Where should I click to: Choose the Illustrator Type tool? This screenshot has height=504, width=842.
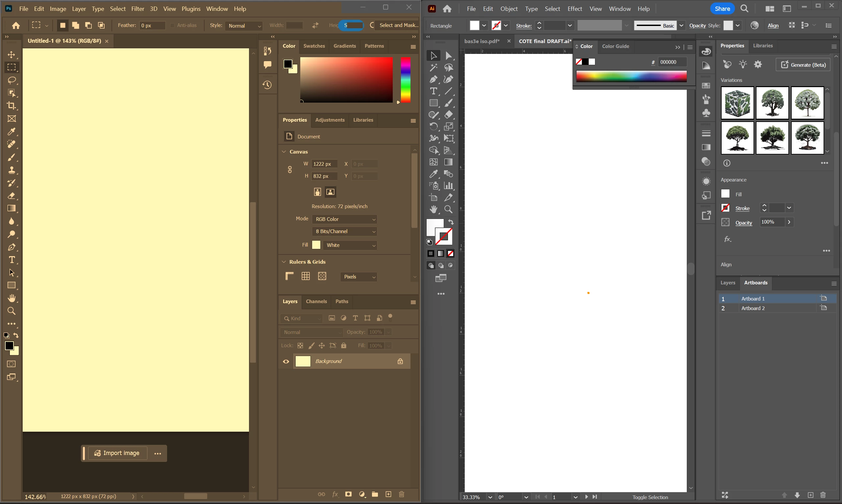coord(433,91)
